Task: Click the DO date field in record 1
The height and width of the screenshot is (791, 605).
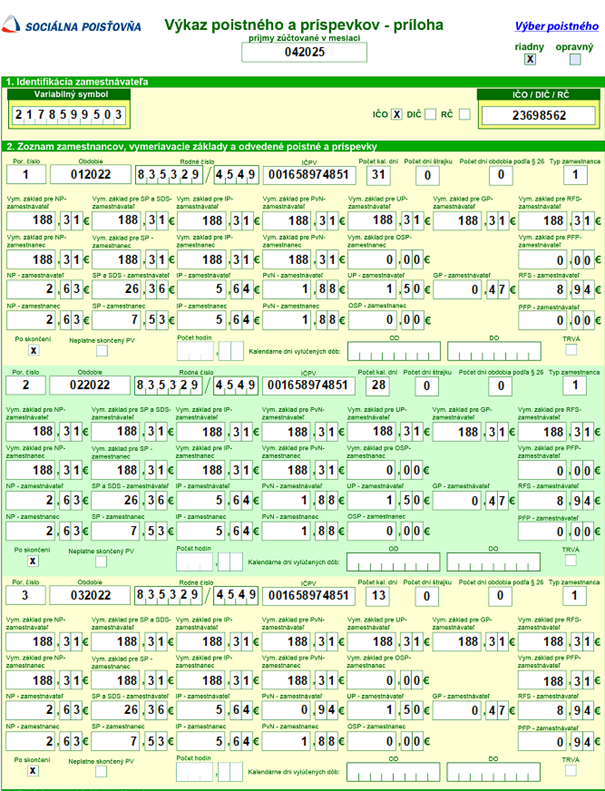Action: pyautogui.click(x=494, y=351)
